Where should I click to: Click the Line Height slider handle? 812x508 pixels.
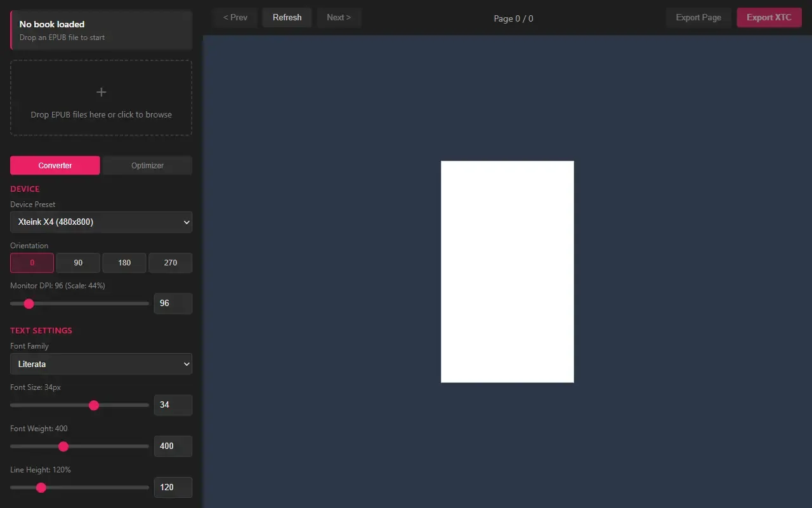click(41, 488)
